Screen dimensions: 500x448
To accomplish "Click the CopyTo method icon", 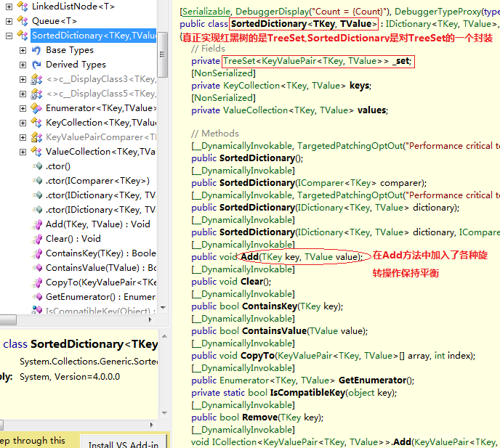I will click(x=37, y=282).
